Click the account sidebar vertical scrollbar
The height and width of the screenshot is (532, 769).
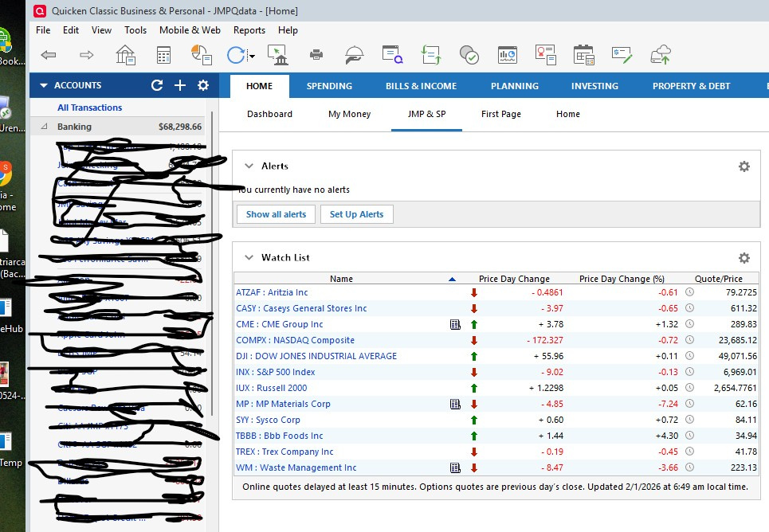[212, 264]
